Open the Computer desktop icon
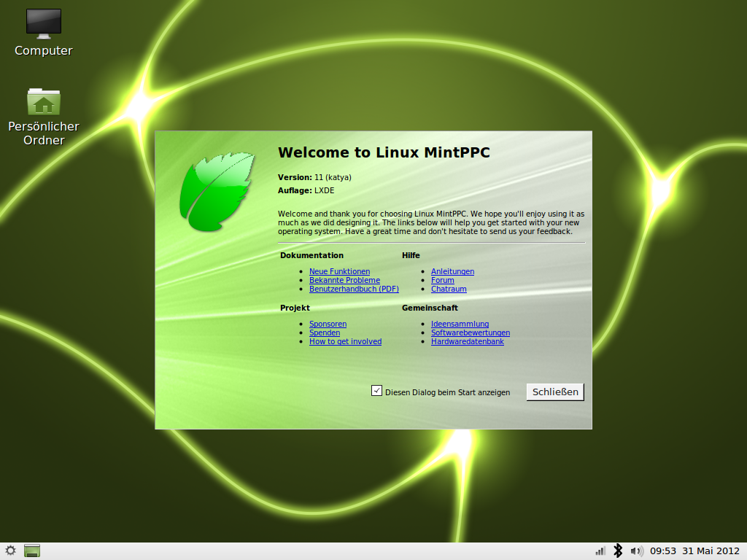 [x=43, y=32]
